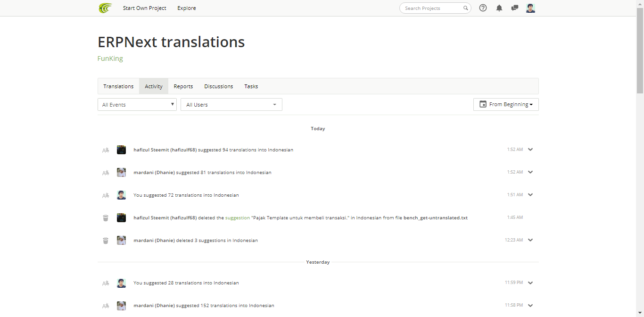Show notifications bell icon

coord(499,8)
